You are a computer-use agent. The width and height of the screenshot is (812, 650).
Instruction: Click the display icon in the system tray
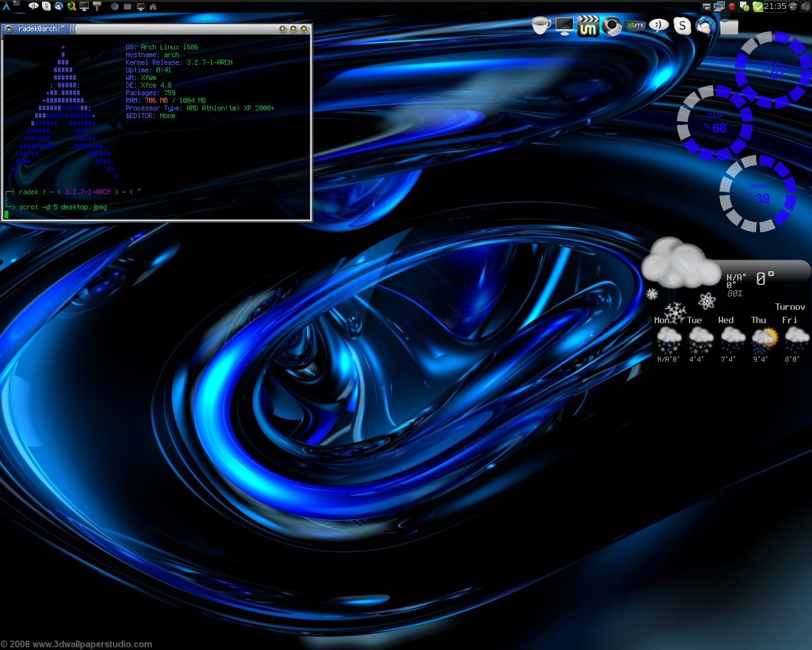tap(707, 6)
